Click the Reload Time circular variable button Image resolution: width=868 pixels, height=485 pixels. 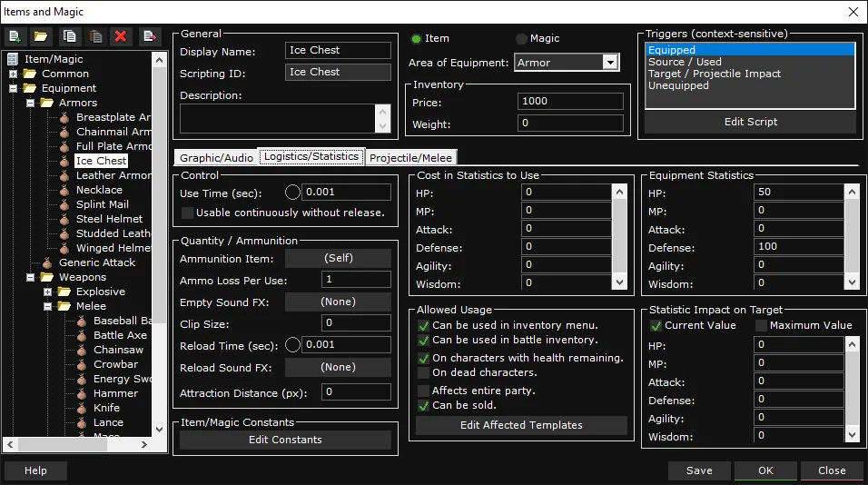292,345
